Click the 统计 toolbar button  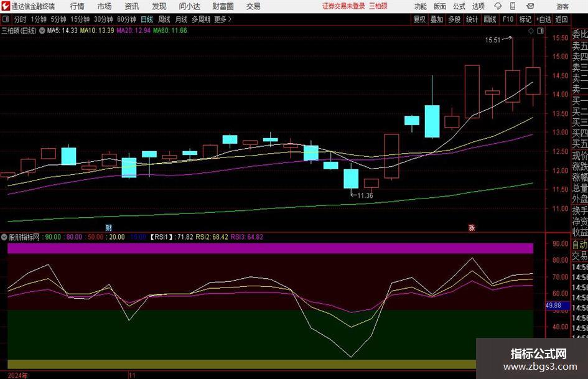pyautogui.click(x=472, y=19)
